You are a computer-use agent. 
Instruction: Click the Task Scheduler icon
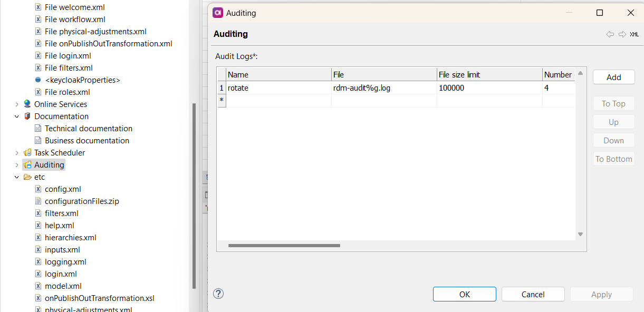[27, 152]
